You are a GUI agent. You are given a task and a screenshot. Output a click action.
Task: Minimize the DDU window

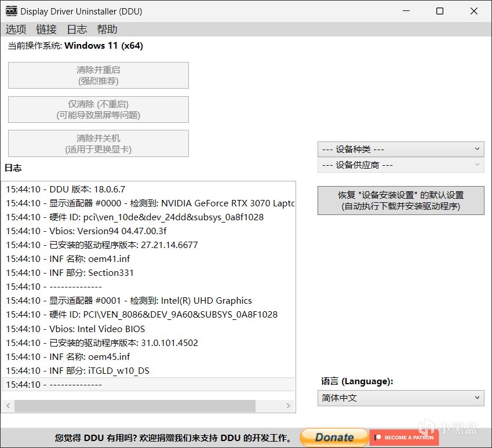click(406, 11)
